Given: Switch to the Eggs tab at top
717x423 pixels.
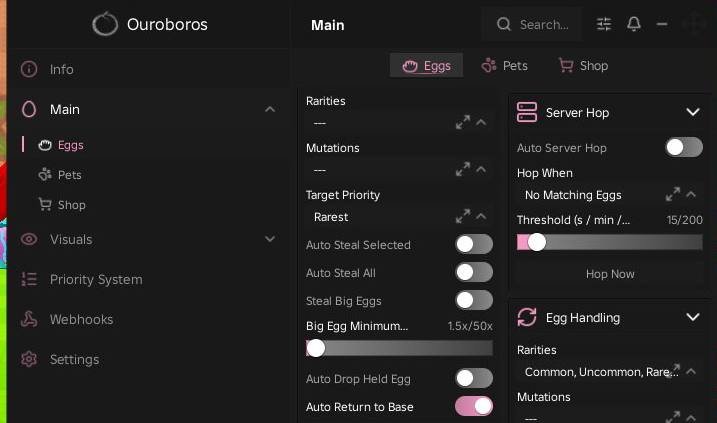Looking at the screenshot, I should pyautogui.click(x=426, y=66).
